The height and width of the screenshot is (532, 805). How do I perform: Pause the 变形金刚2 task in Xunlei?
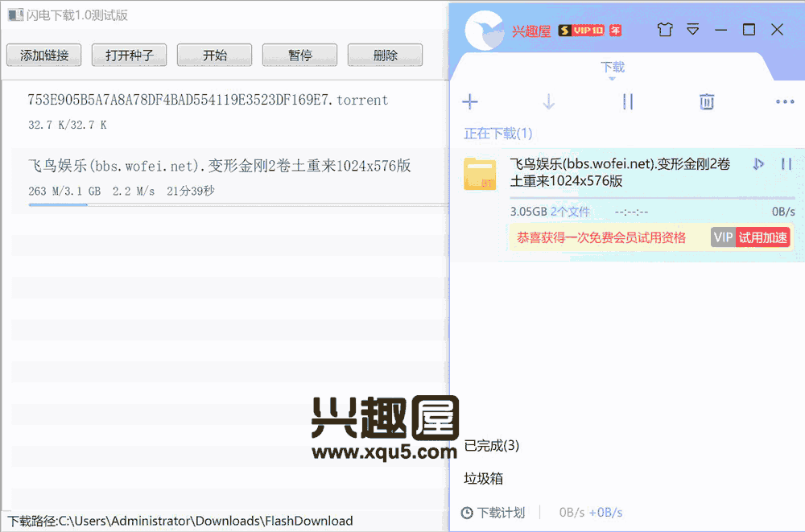click(786, 164)
